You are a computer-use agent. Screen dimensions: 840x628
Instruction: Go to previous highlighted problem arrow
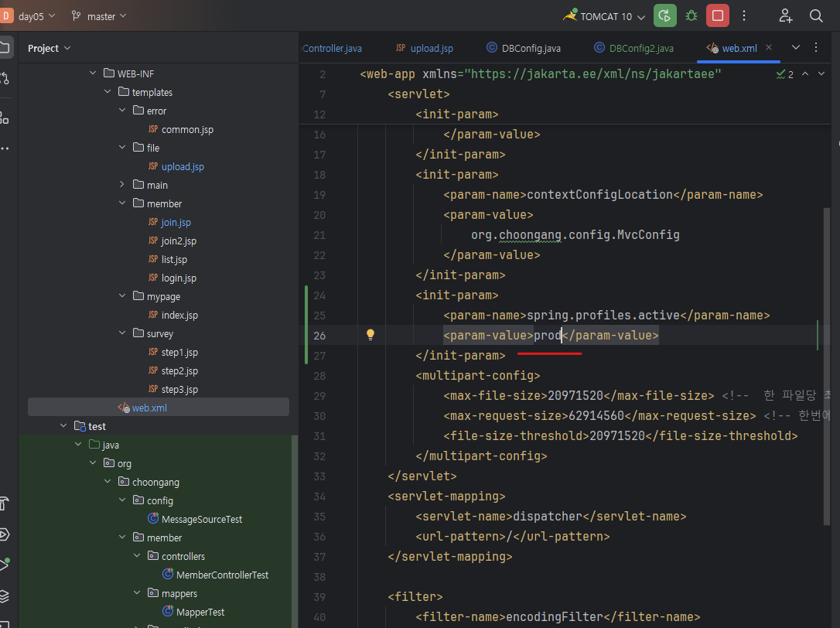[805, 74]
